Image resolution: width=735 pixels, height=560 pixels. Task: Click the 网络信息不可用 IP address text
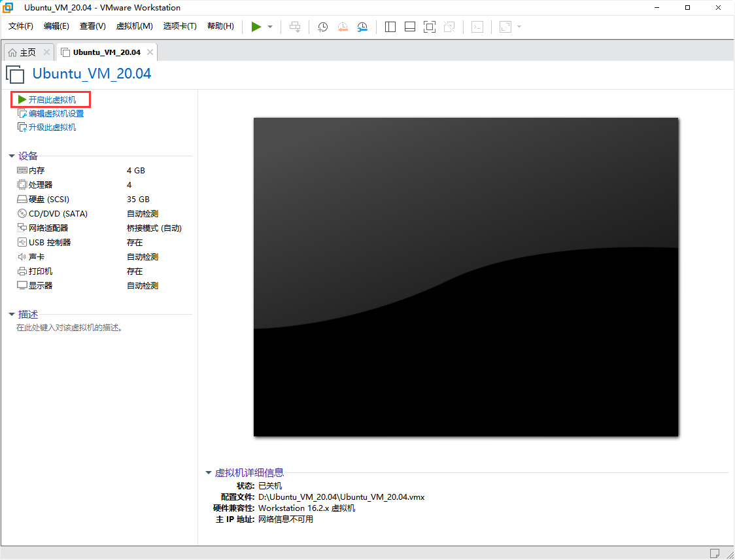(x=286, y=519)
